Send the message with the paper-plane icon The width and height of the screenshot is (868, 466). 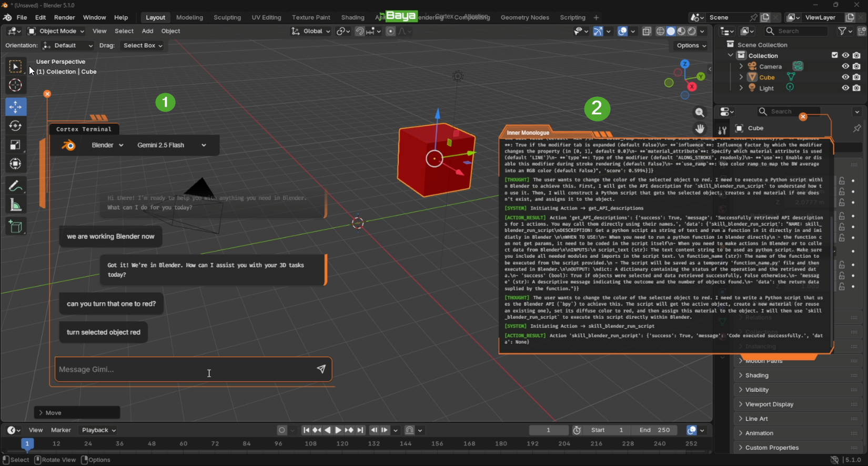(x=321, y=369)
